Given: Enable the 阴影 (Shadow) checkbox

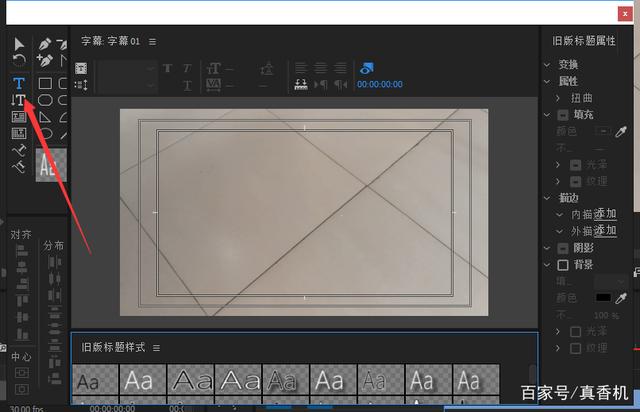Looking at the screenshot, I should [563, 247].
